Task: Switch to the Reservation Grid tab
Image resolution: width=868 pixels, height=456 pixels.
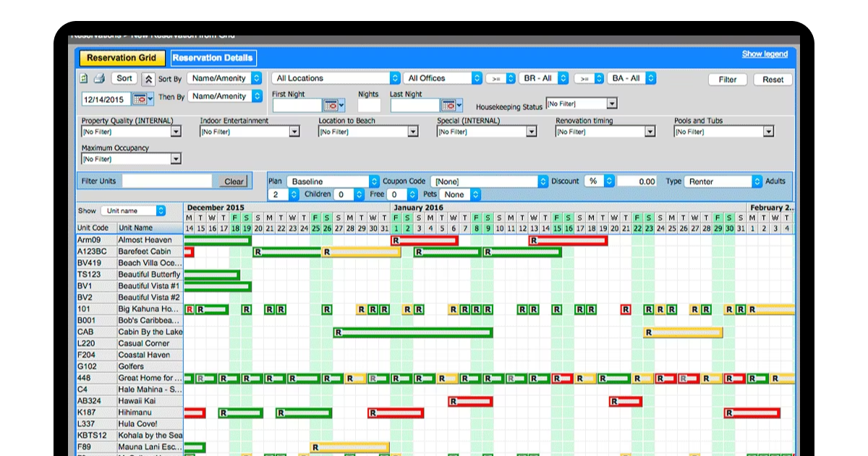Action: point(122,58)
